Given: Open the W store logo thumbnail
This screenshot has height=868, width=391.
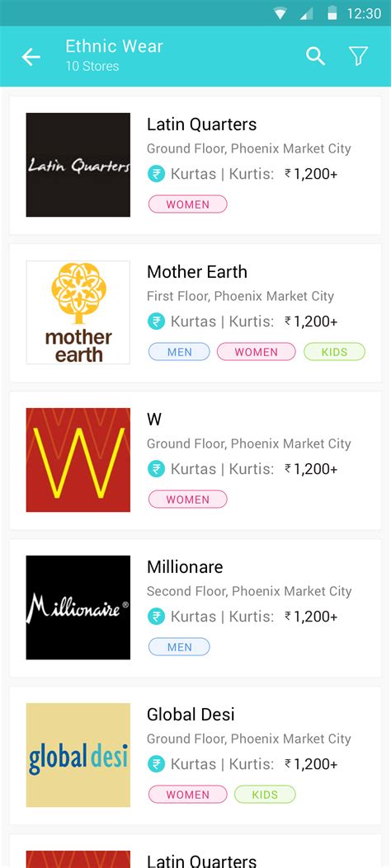Looking at the screenshot, I should tap(78, 460).
